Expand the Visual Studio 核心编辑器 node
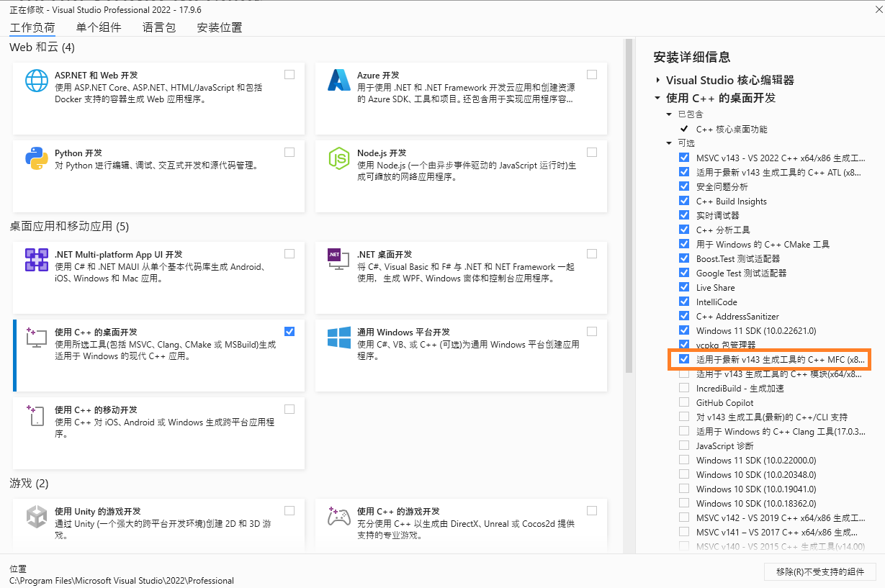This screenshot has width=885, height=588. [x=657, y=80]
